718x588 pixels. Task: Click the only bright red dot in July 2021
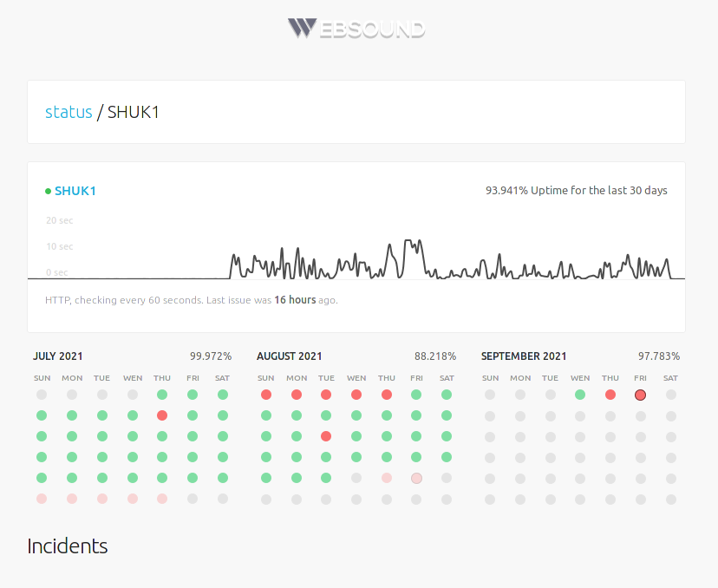(x=162, y=415)
